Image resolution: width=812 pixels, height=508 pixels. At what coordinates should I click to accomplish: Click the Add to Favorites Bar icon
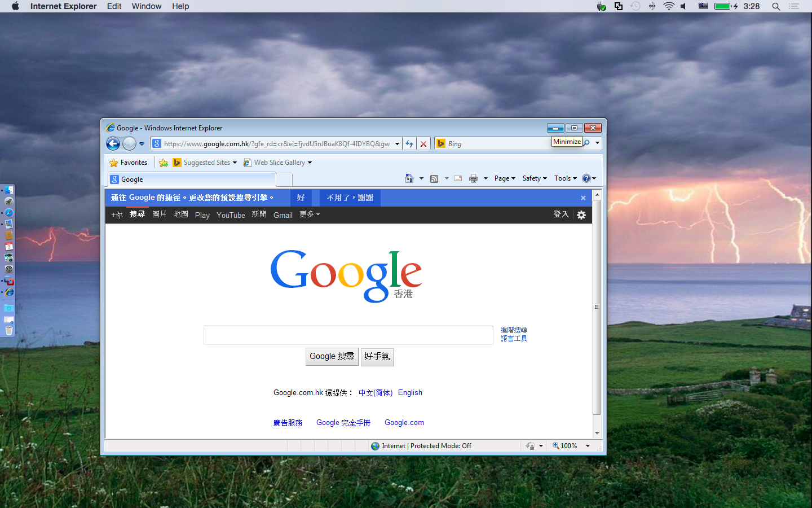[x=164, y=163]
